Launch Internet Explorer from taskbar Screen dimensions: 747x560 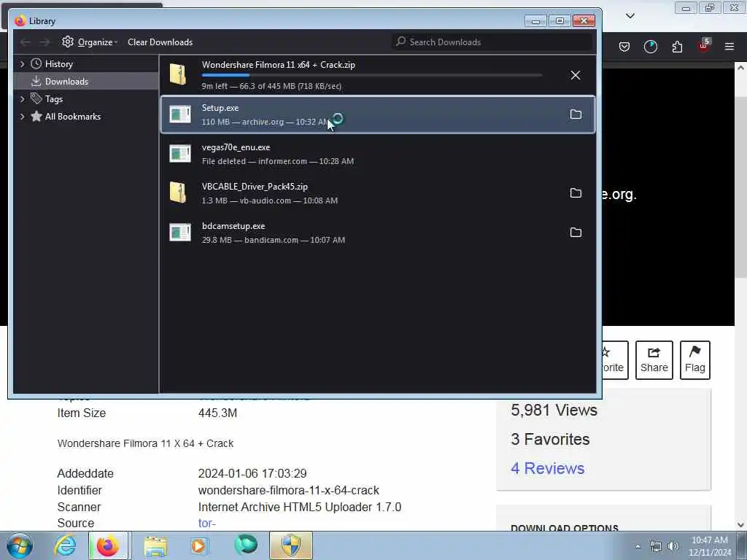pos(65,545)
